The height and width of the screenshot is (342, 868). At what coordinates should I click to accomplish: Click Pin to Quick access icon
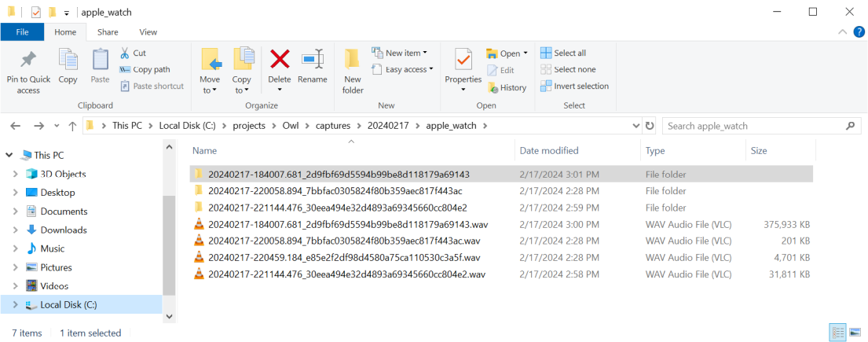(x=28, y=61)
